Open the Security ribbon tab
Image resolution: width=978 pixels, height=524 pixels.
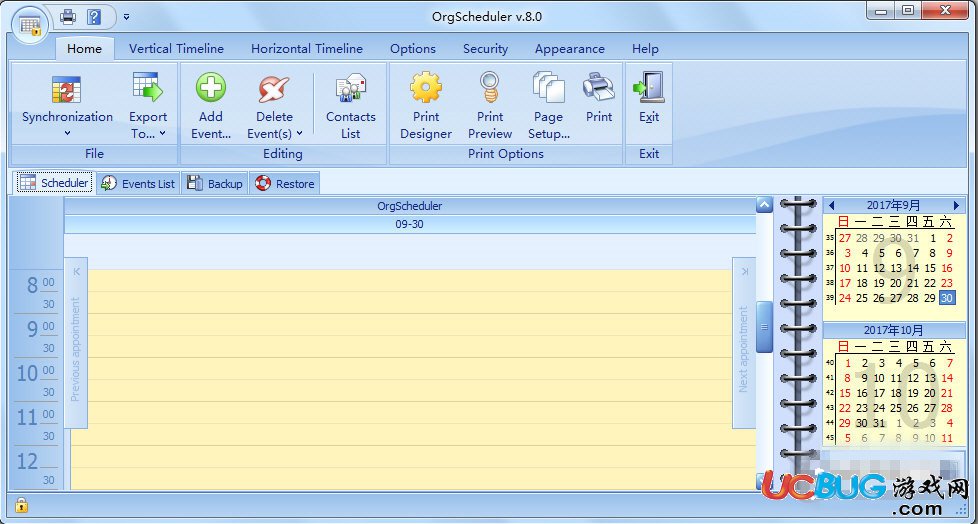click(485, 49)
